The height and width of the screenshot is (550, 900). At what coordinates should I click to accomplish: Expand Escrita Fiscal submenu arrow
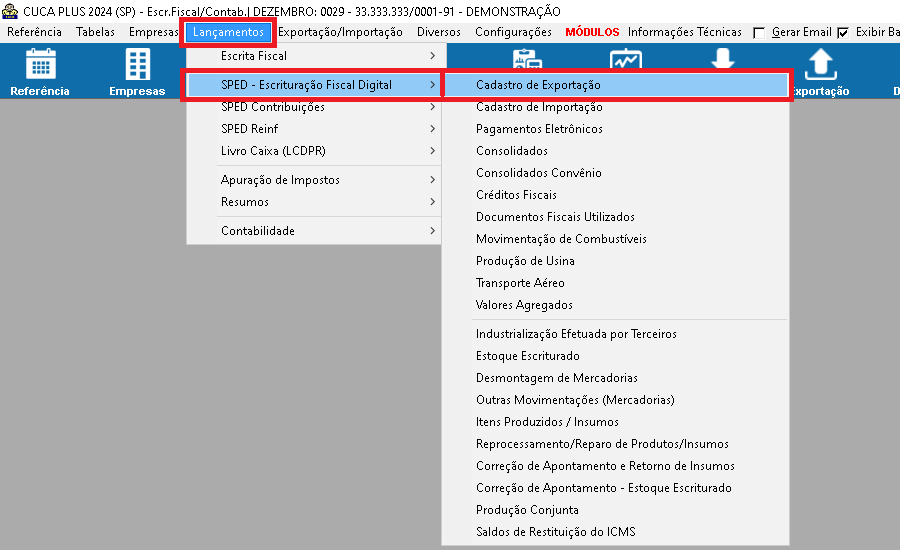432,56
